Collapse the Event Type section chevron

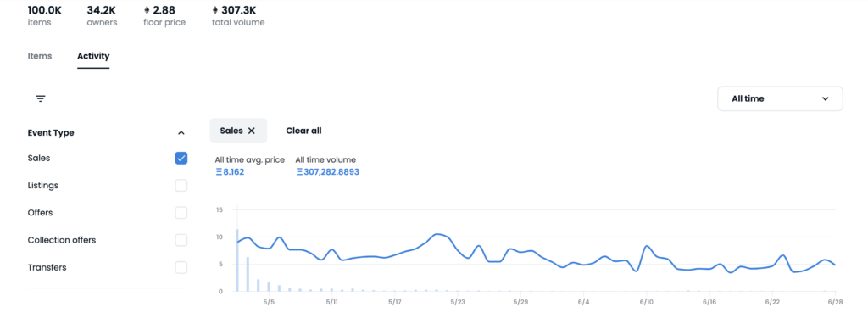[181, 133]
